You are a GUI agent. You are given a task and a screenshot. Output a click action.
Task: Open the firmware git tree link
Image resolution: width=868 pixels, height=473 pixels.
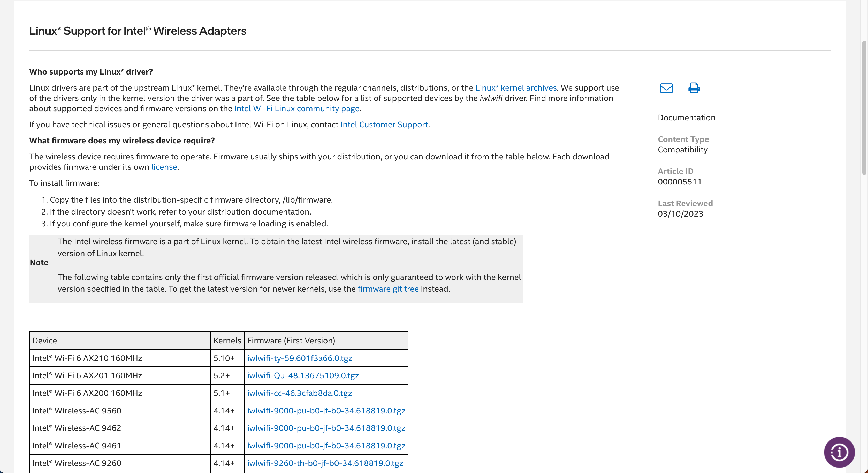click(388, 289)
